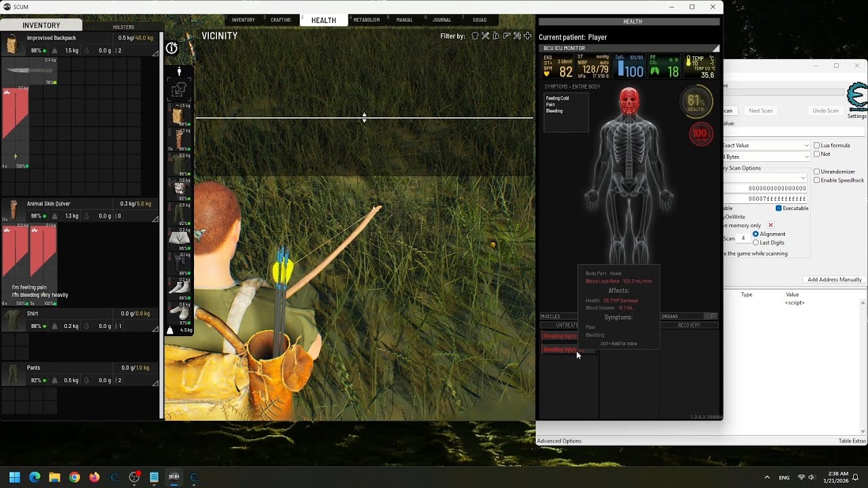Select the Last Digits radio button
868x488 pixels.
755,243
